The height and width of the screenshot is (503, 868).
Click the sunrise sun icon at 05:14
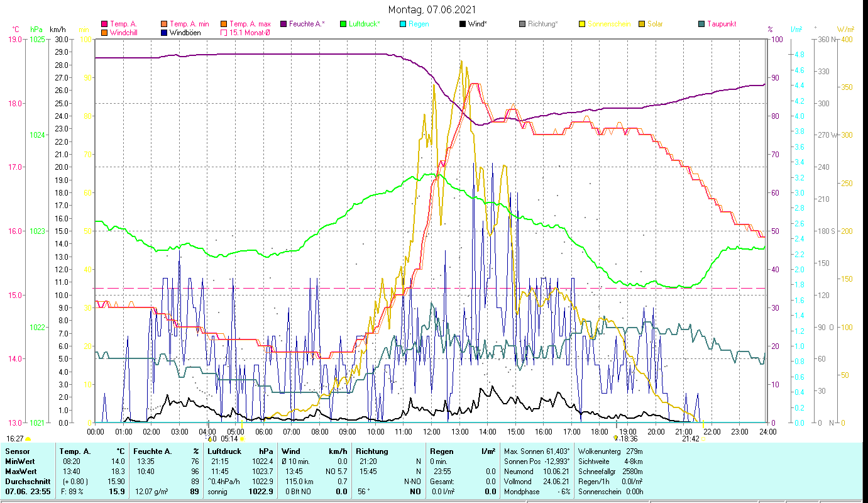click(241, 439)
